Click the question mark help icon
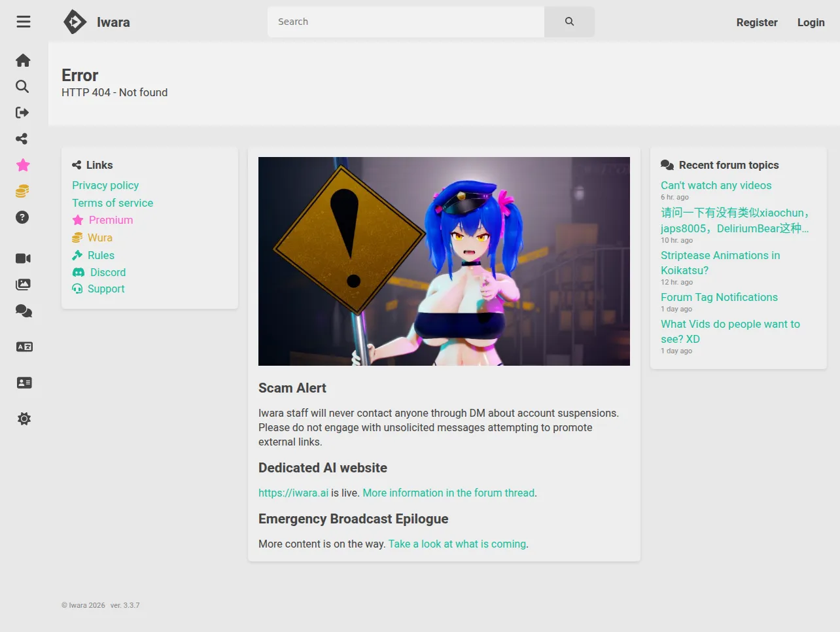The width and height of the screenshot is (840, 632). (x=22, y=217)
